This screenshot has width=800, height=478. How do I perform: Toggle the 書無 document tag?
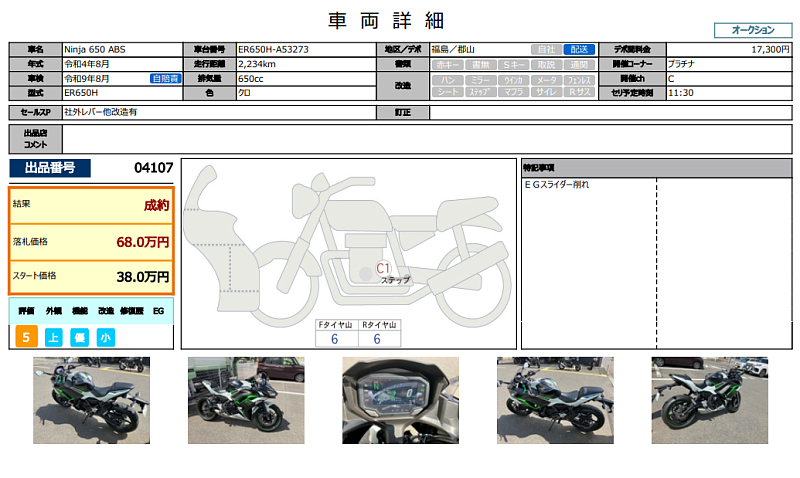click(x=480, y=65)
